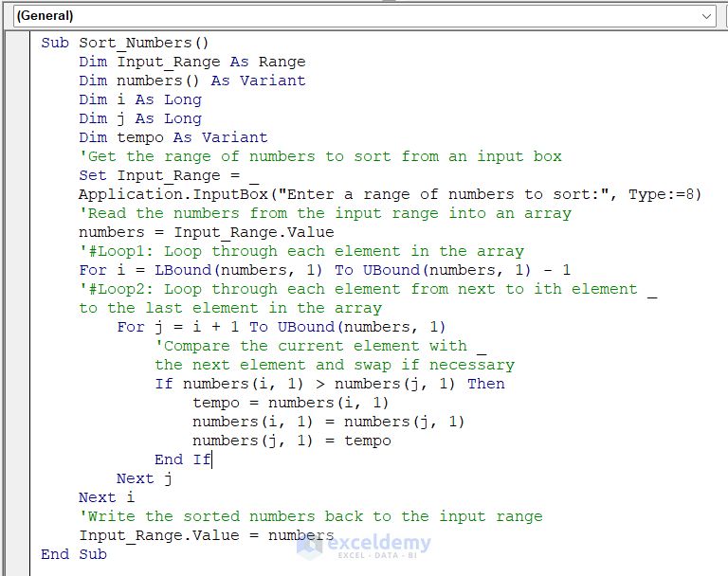Click the 'Dim i As Long' line

(140, 99)
